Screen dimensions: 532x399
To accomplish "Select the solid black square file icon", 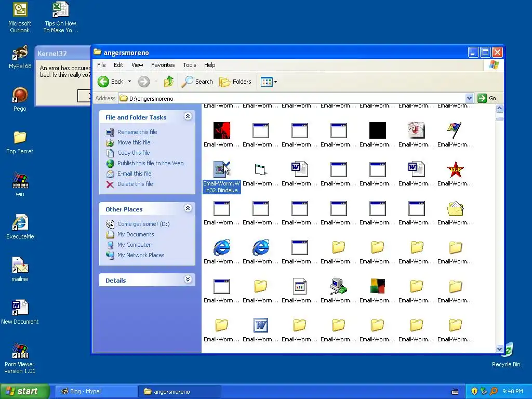I will (x=378, y=130).
